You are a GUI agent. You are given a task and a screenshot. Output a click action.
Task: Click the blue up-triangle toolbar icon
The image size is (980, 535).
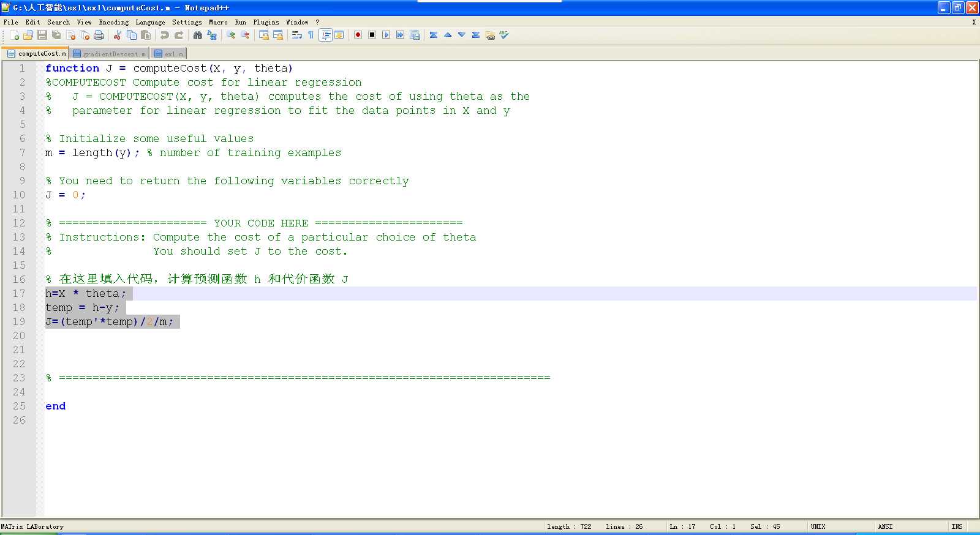tap(447, 36)
